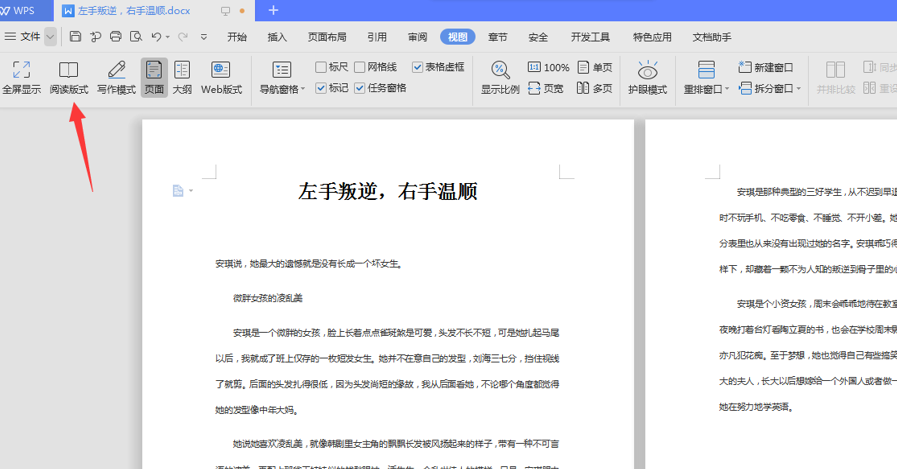
Task: Open the Chapter (章节) tab
Action: tap(498, 37)
